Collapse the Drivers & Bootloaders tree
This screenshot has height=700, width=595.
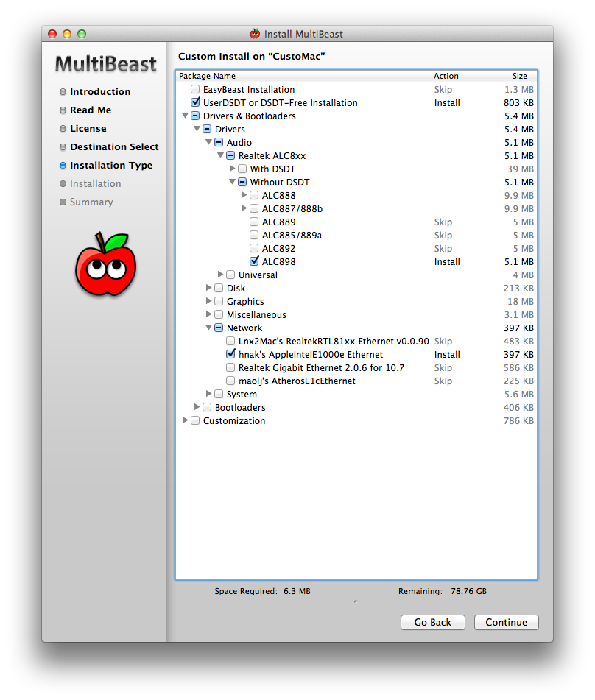click(185, 116)
